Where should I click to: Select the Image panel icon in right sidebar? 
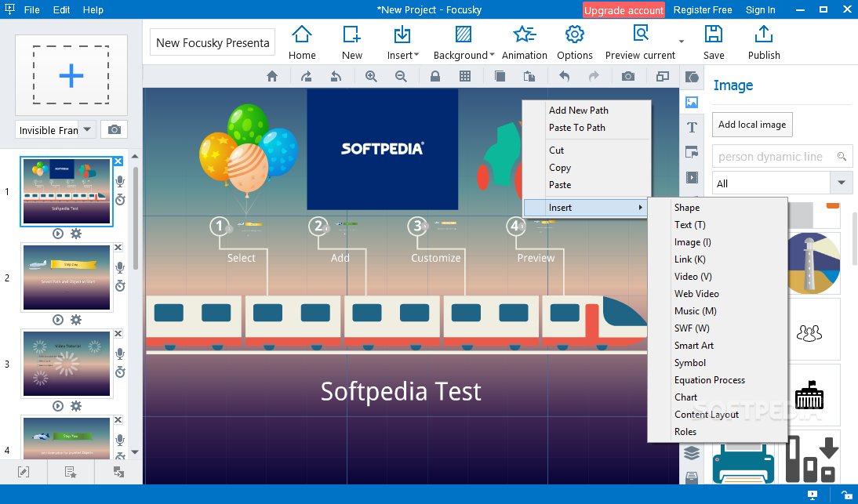pos(692,102)
